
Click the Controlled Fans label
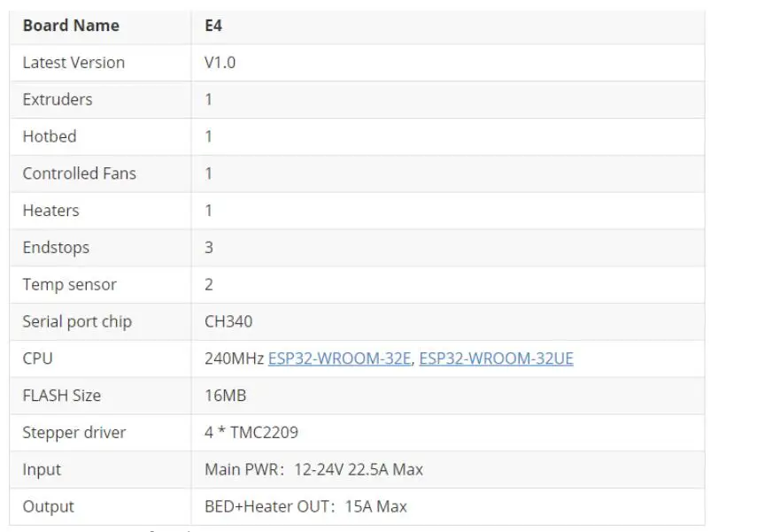[x=80, y=173]
